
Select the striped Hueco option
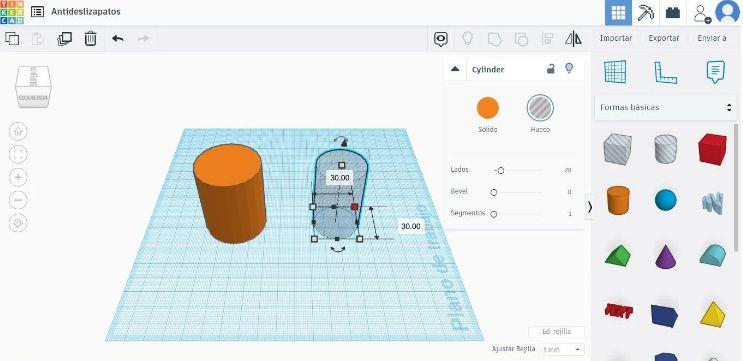[540, 108]
